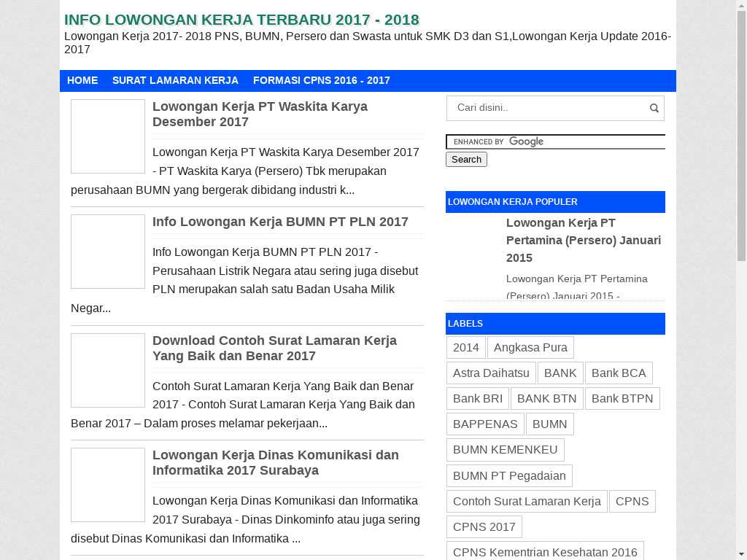Open post Info Lowongan Kerja BUMN PT PLN 2017
The image size is (747, 560).
click(280, 222)
